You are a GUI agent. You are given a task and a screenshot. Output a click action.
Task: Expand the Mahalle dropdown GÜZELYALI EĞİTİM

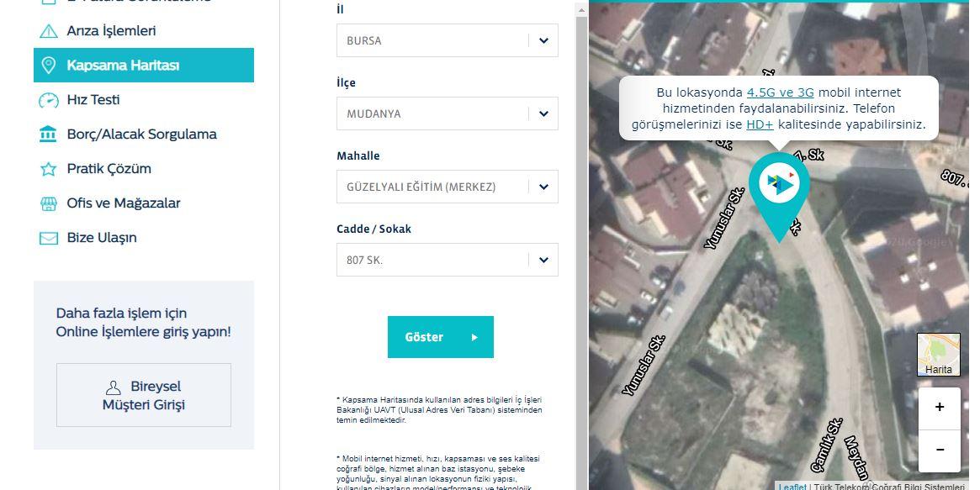(x=447, y=187)
